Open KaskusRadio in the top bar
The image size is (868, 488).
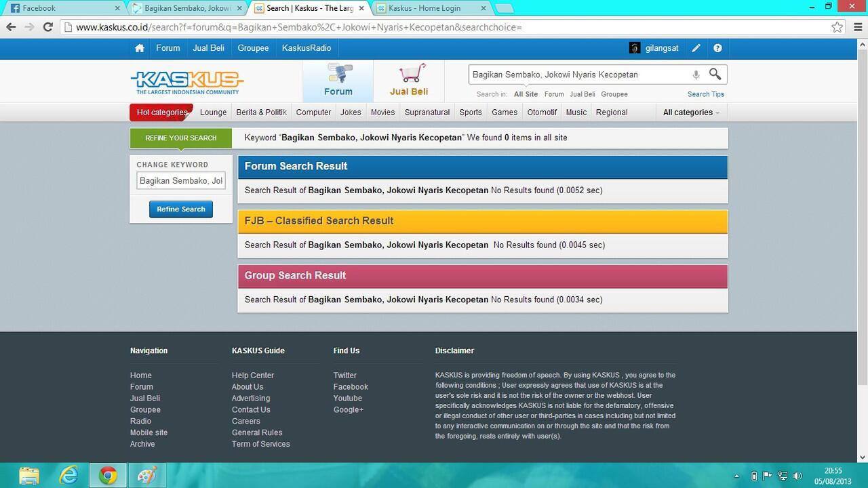[x=307, y=48]
